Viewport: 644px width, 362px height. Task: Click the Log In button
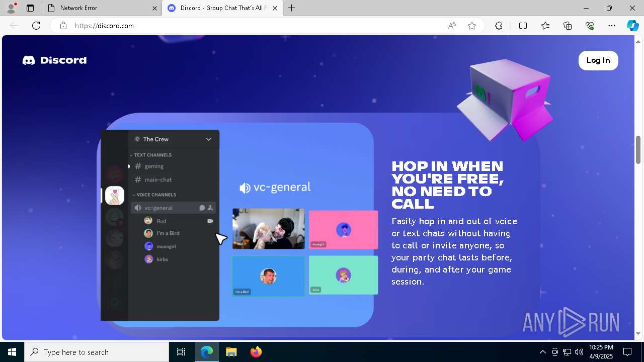(598, 60)
